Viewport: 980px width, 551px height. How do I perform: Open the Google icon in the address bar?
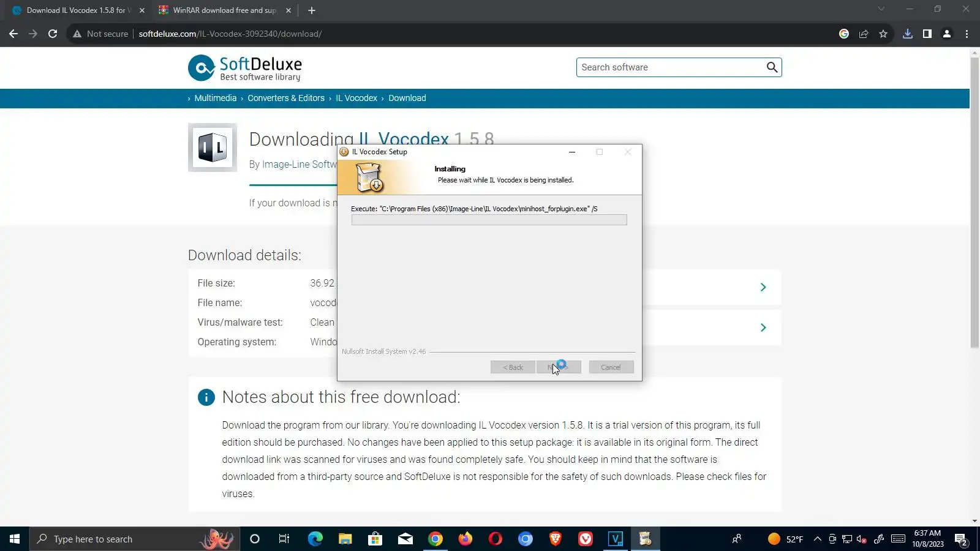844,34
